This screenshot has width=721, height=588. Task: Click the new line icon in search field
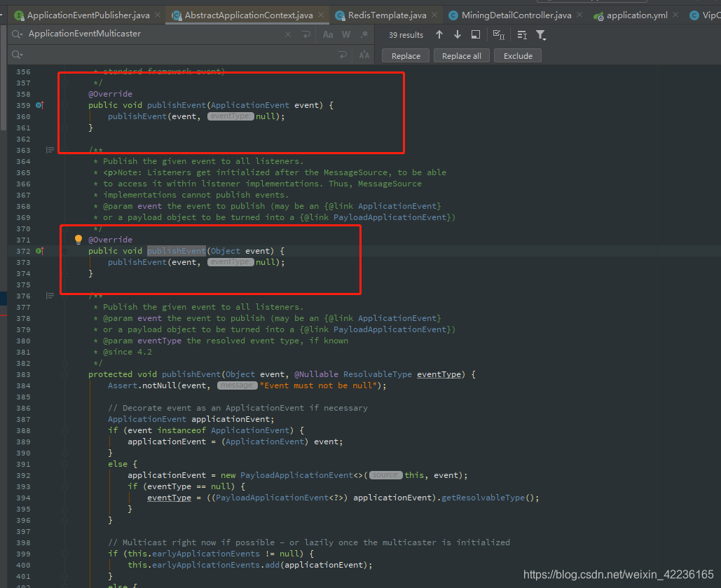(x=306, y=34)
